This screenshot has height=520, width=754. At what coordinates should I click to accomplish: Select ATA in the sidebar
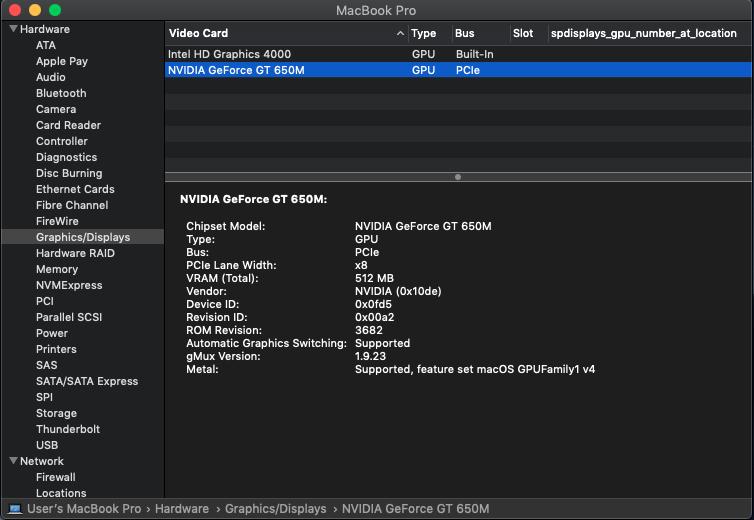tap(46, 45)
